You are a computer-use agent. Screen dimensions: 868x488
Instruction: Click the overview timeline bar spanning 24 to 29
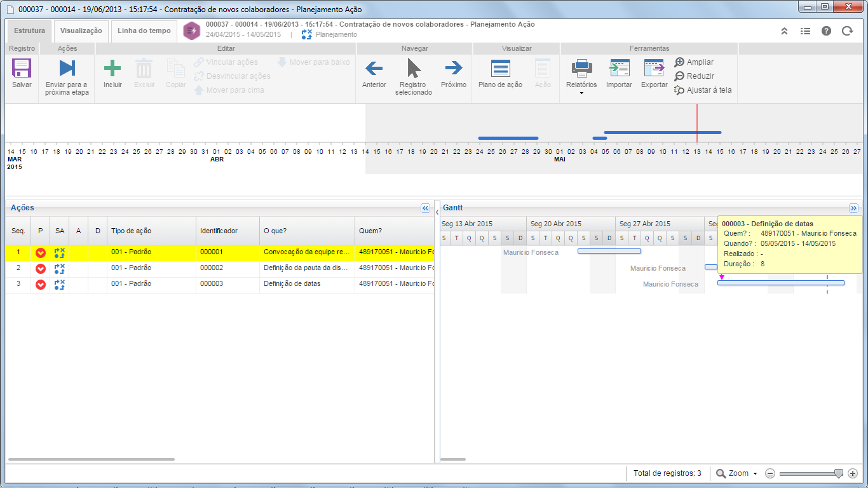point(508,138)
